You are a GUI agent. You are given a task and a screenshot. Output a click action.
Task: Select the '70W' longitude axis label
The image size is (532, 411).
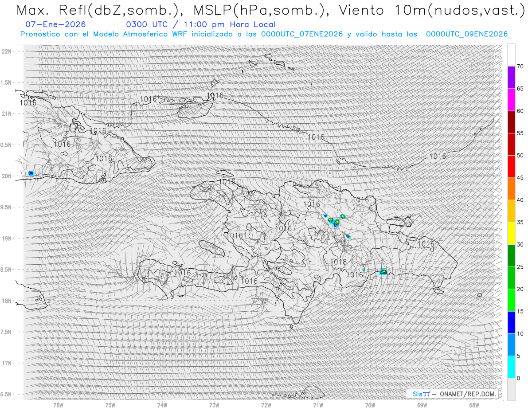370,405
